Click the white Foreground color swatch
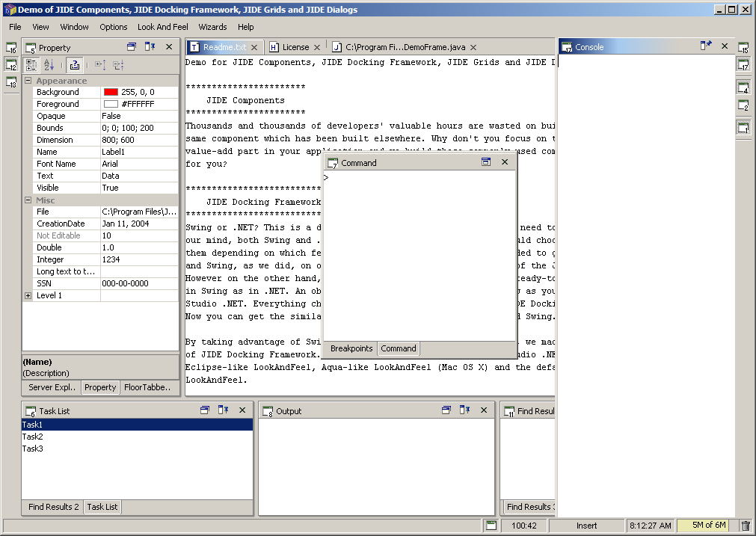 click(x=111, y=104)
